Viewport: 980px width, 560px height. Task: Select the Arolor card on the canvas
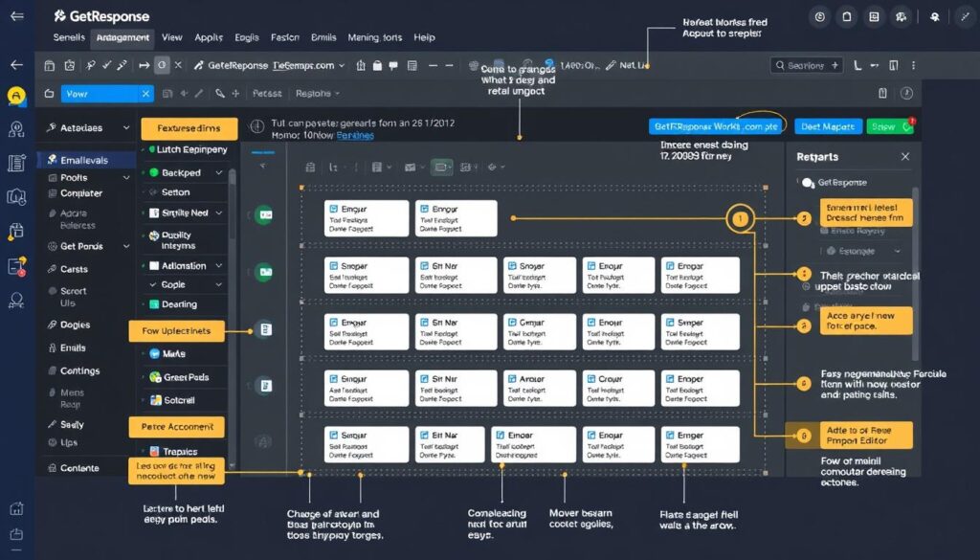[x=540, y=388]
